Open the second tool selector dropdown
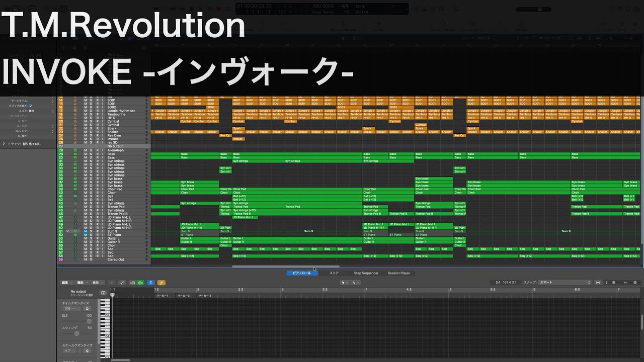 coord(356,283)
